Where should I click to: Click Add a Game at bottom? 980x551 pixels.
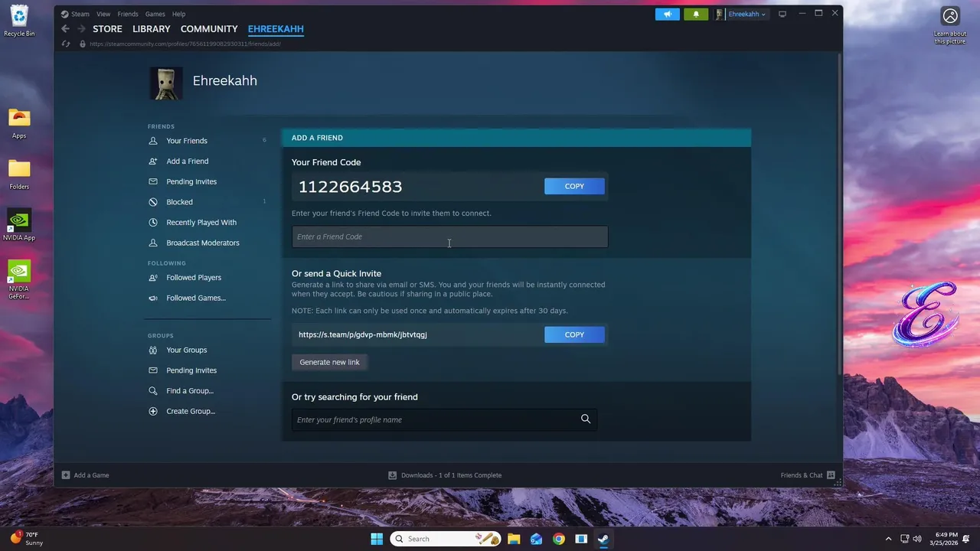[85, 475]
